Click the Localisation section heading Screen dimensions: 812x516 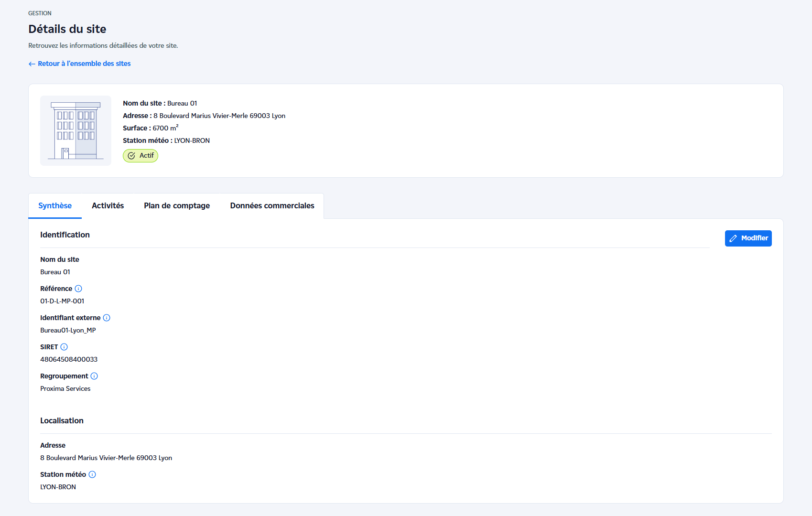[x=62, y=420]
